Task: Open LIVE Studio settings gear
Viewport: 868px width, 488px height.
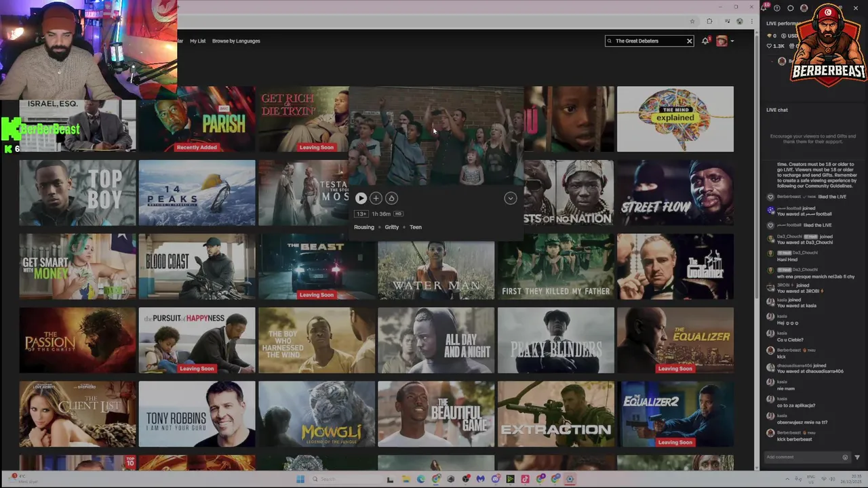Action: click(791, 8)
